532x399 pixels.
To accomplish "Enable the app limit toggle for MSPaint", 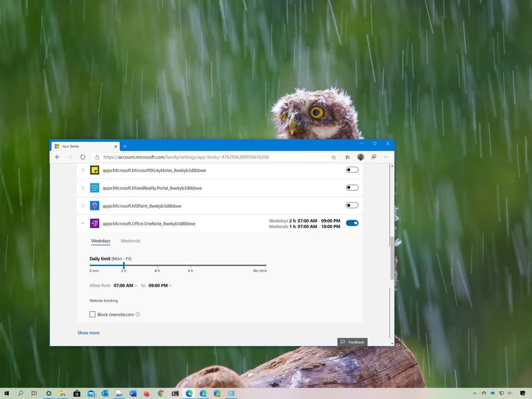I will click(x=352, y=205).
